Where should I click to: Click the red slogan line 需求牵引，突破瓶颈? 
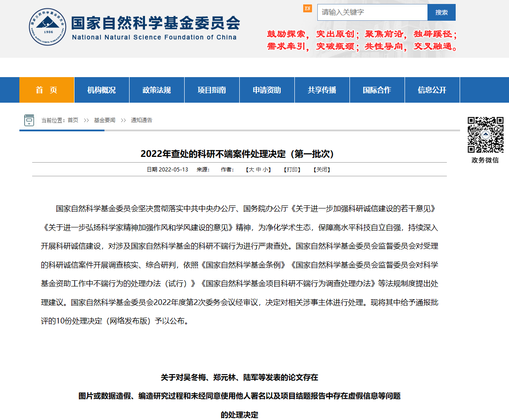(362, 46)
